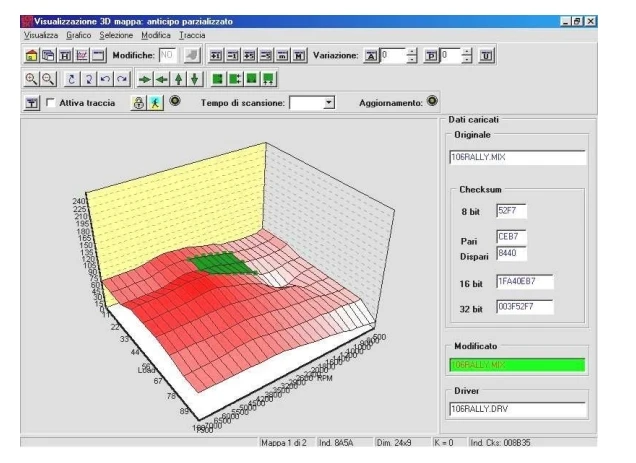Viewport: 636px width, 463px height.
Task: Click the lowercase 'm' toolbar button
Action: tap(282, 55)
